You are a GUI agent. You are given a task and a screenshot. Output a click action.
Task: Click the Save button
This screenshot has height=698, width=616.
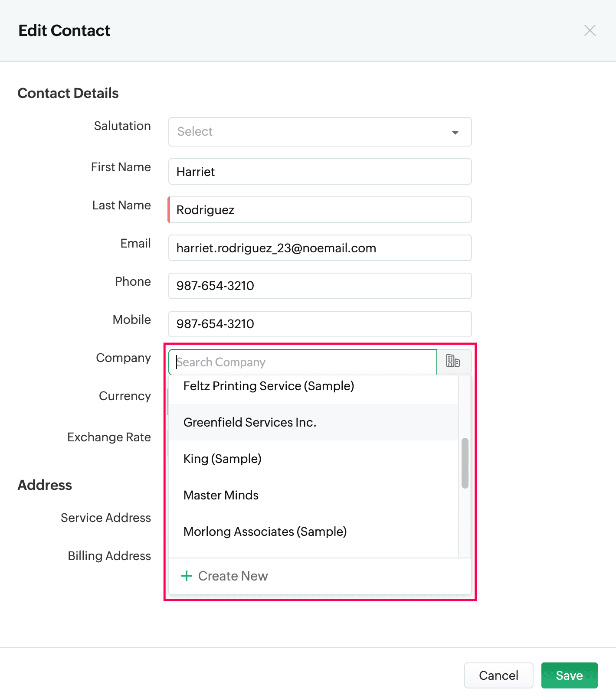point(569,675)
